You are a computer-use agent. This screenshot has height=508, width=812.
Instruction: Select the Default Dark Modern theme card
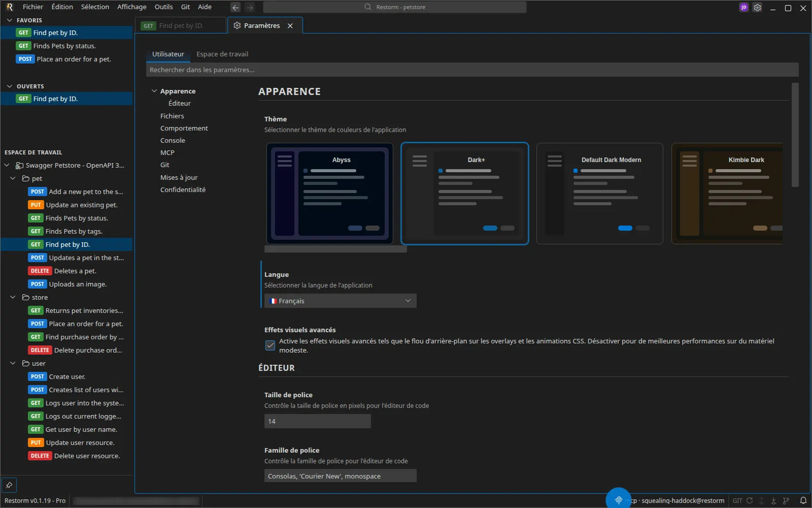coord(599,194)
